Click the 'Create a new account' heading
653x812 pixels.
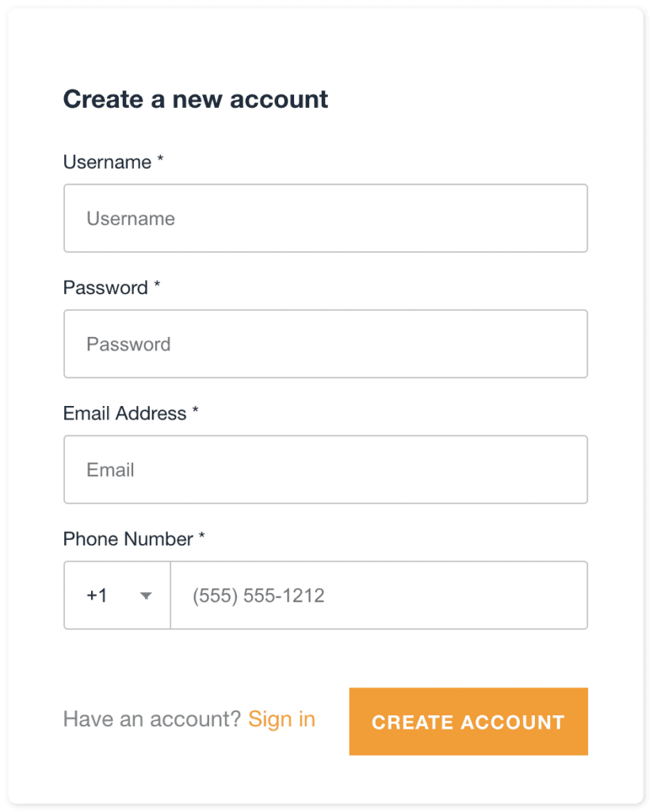tap(196, 99)
